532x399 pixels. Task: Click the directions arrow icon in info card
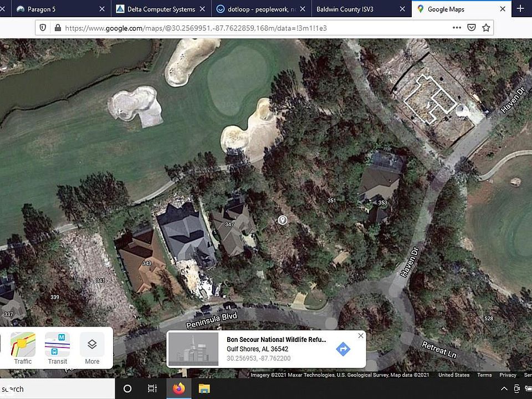343,349
